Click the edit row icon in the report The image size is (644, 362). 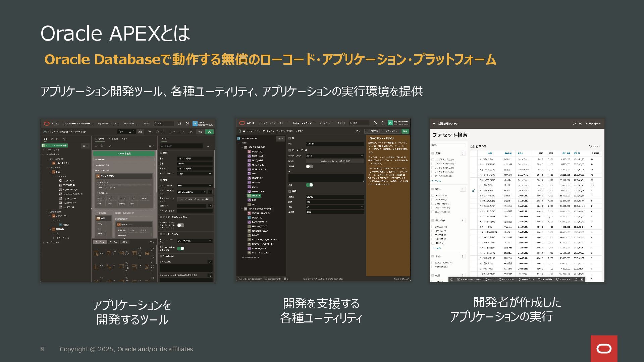click(473, 190)
